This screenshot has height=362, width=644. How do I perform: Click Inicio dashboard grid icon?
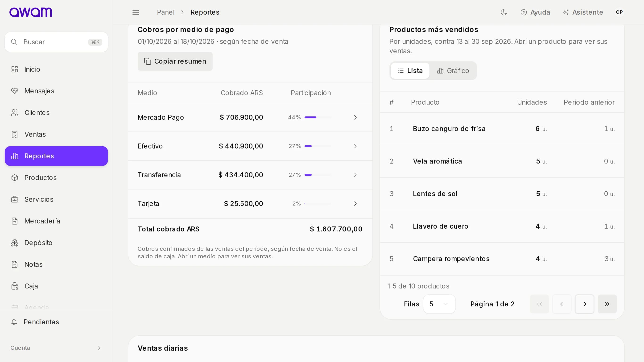tap(15, 69)
